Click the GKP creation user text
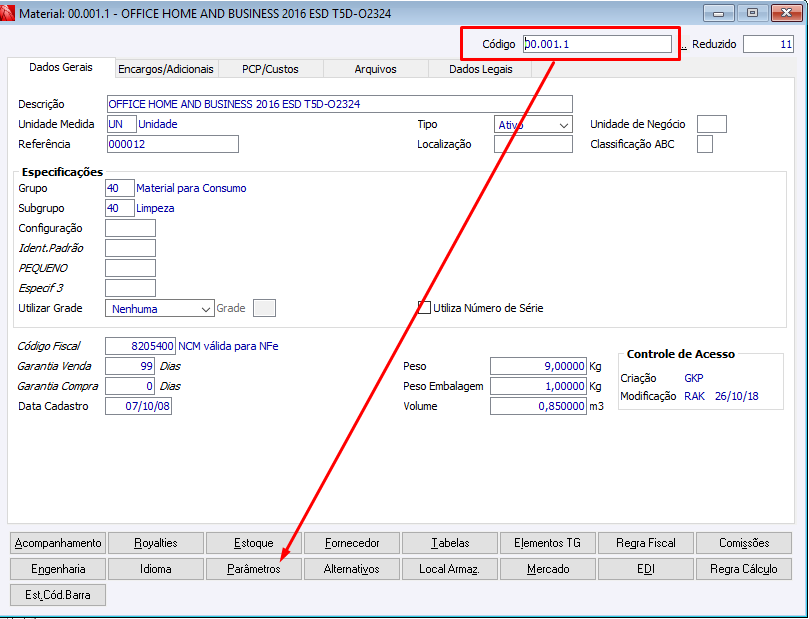Image resolution: width=809 pixels, height=619 pixels. pyautogui.click(x=693, y=378)
